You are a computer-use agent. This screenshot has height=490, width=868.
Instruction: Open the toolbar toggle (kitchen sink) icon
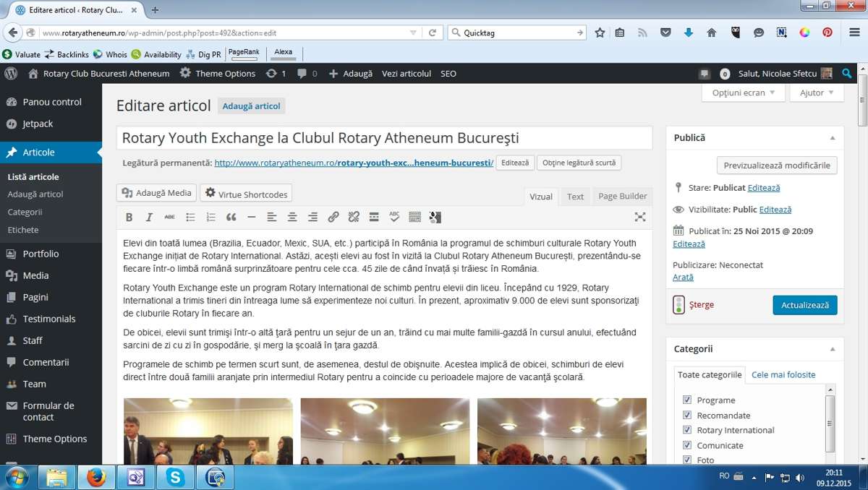tap(414, 217)
